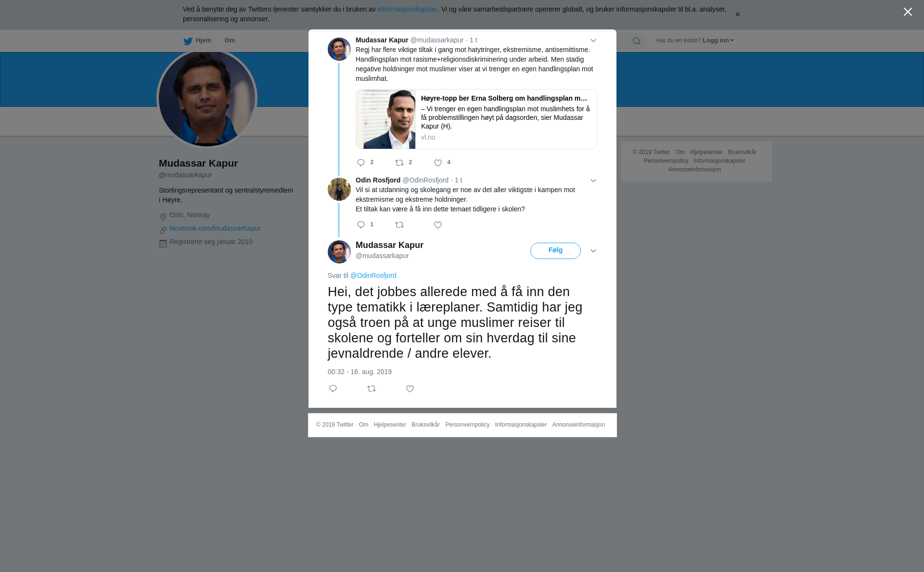Reply to Mudassar Kapur's main tweet
924x572 pixels.
click(x=333, y=389)
